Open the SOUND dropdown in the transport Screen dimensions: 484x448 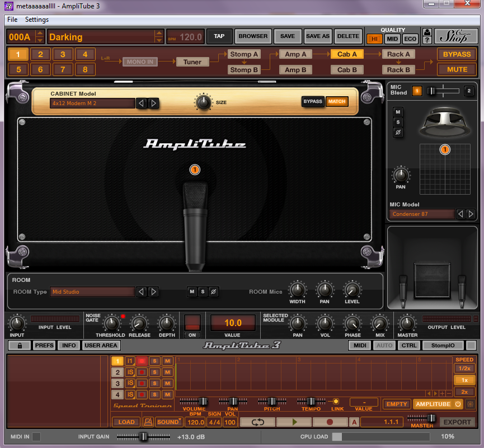click(x=169, y=422)
